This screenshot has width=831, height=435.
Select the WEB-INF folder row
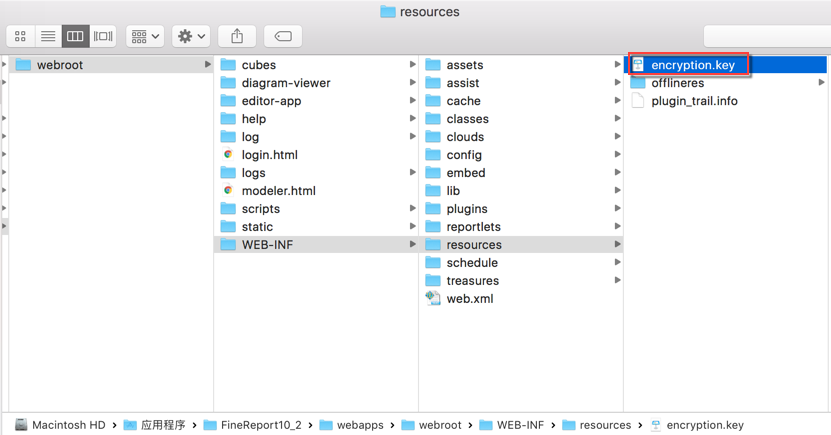316,245
